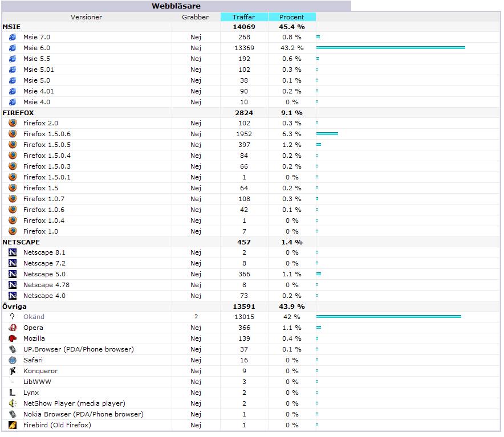Click the Netscape icon beside Netscape 8.1
The image size is (504, 437).
click(13, 252)
